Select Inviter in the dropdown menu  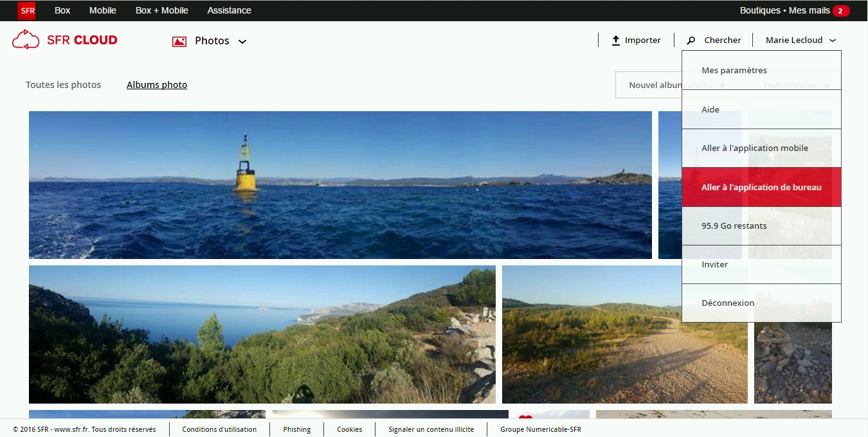(x=714, y=265)
